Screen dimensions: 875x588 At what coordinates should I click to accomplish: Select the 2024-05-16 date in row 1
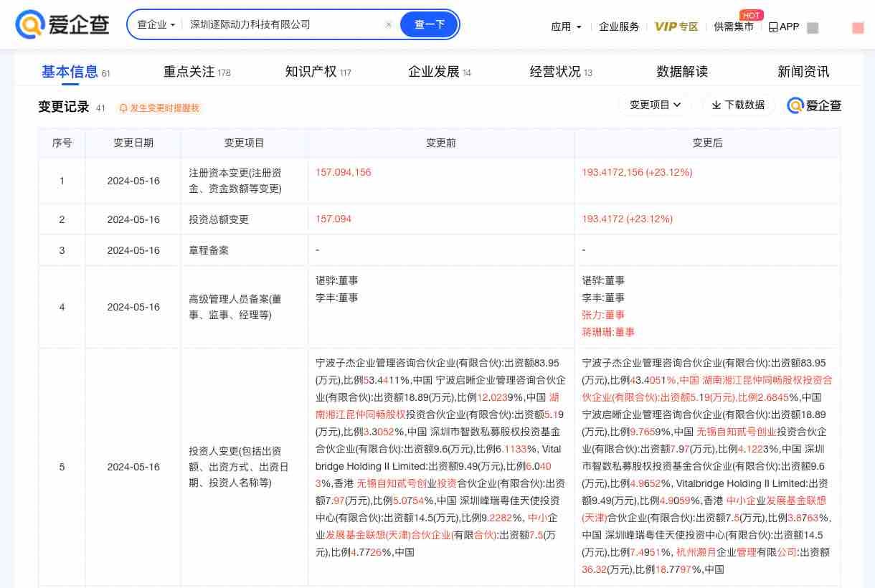[x=133, y=181]
